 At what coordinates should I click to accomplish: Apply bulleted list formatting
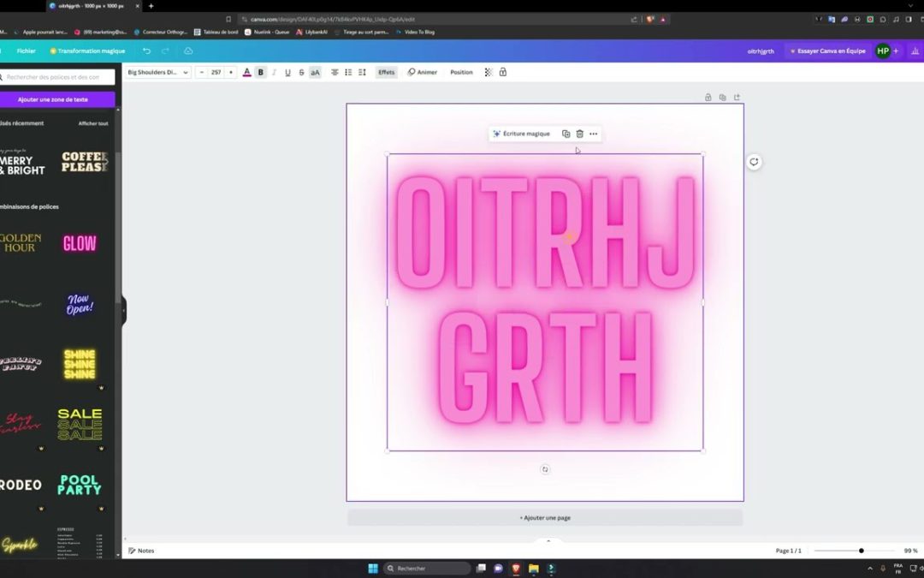pos(348,73)
